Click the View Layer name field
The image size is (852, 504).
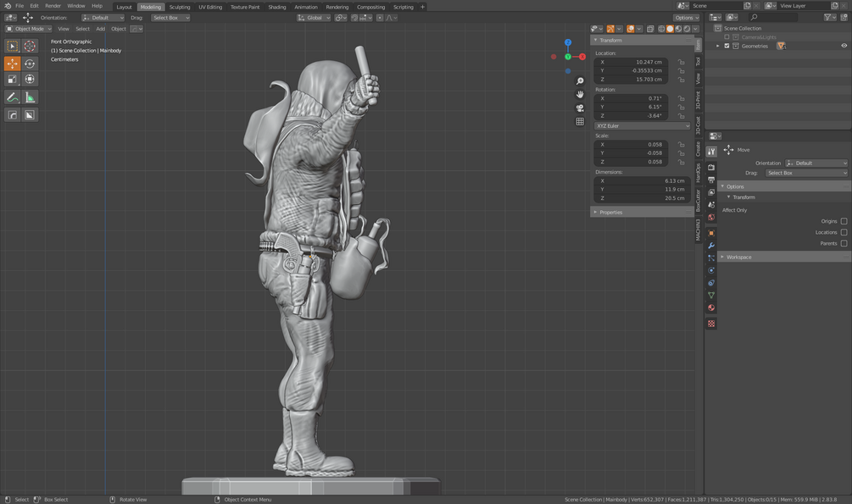point(803,6)
